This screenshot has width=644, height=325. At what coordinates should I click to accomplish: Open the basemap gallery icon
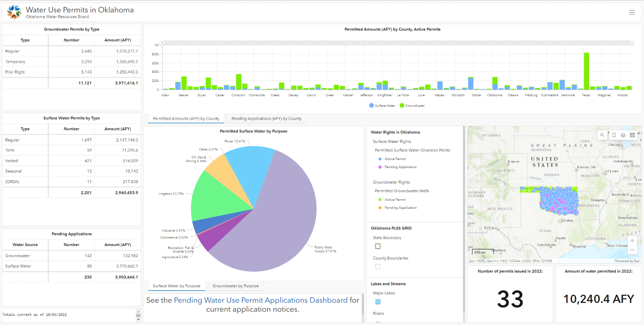point(632,135)
